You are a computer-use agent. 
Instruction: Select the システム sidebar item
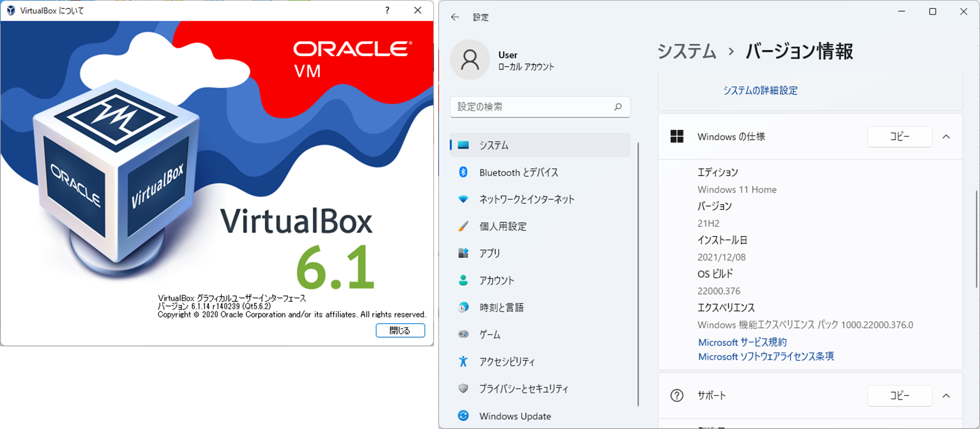540,145
